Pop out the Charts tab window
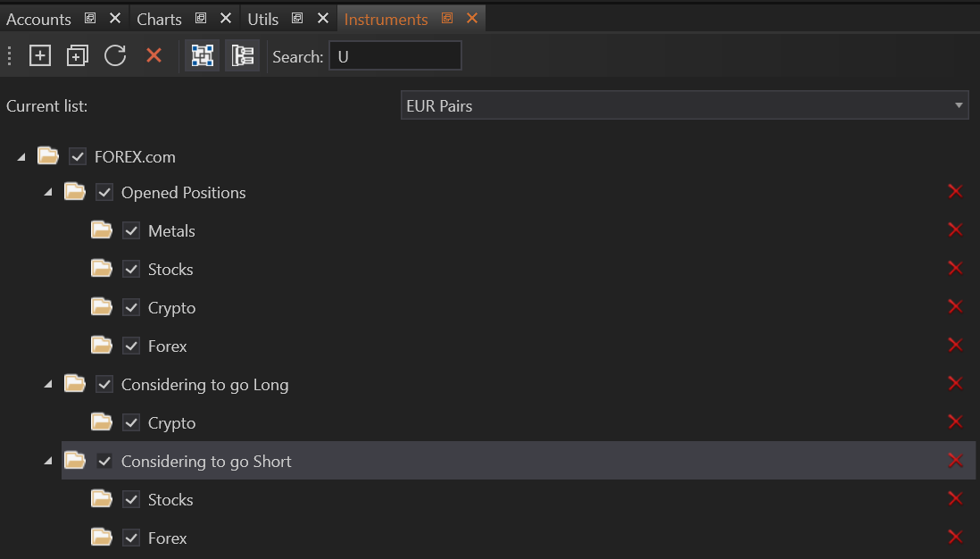Image resolution: width=980 pixels, height=559 pixels. [201, 19]
